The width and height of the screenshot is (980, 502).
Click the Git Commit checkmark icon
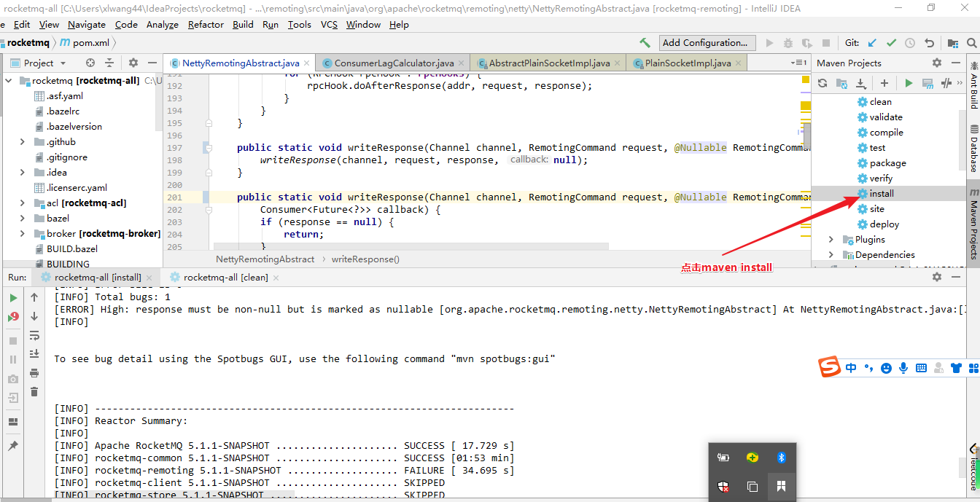click(891, 43)
